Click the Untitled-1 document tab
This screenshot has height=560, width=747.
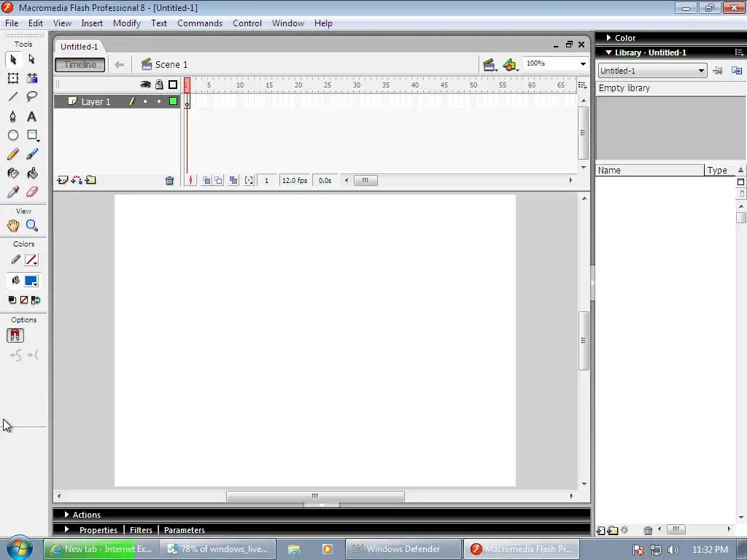(79, 47)
